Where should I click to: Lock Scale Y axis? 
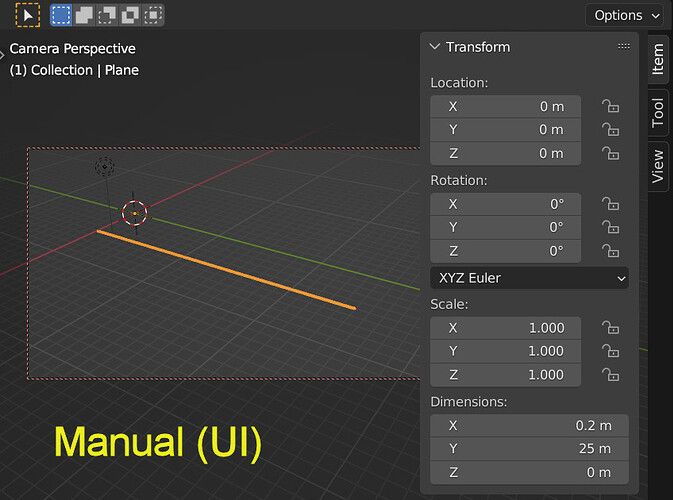(x=610, y=351)
